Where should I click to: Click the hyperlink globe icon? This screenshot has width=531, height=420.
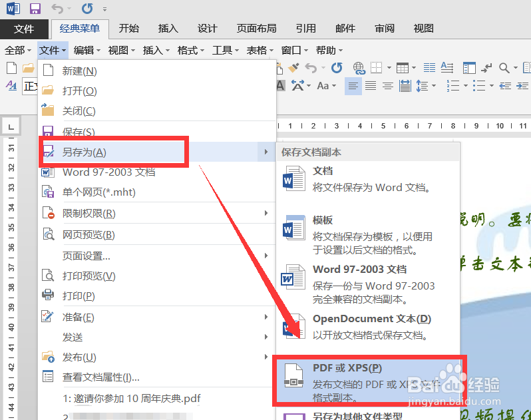tap(359, 68)
